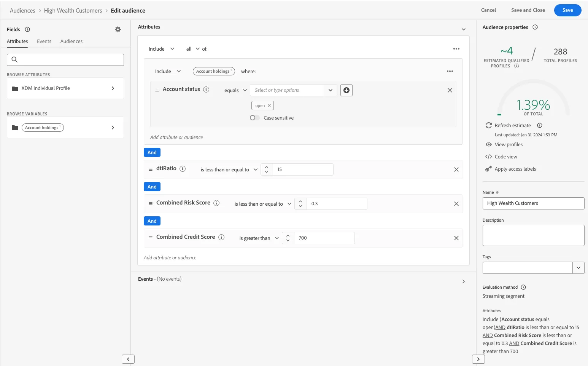Open more options for the outer Include container

(x=456, y=49)
